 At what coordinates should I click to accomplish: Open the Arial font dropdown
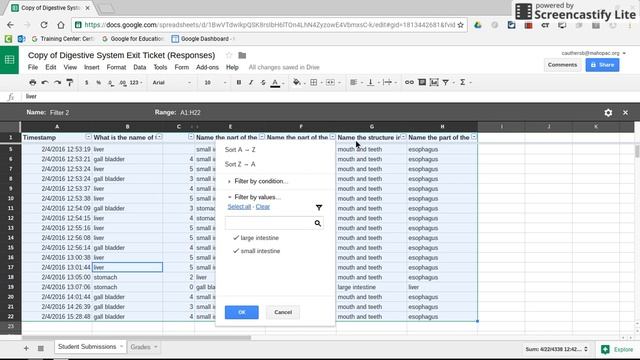pyautogui.click(x=171, y=82)
